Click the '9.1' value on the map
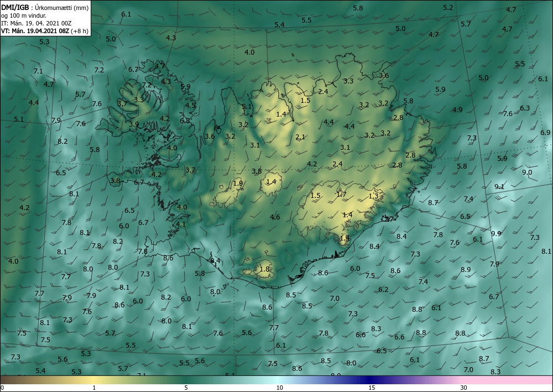This screenshot has height=392, width=553. click(499, 187)
